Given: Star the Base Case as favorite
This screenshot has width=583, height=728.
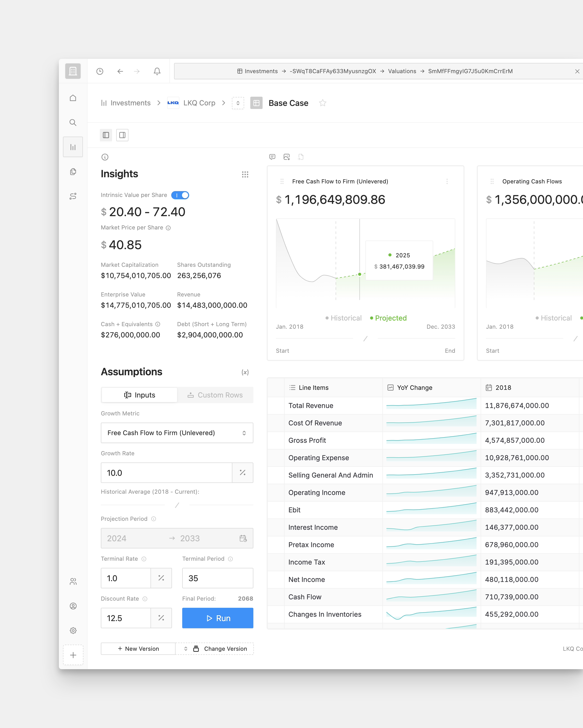Looking at the screenshot, I should click(322, 103).
